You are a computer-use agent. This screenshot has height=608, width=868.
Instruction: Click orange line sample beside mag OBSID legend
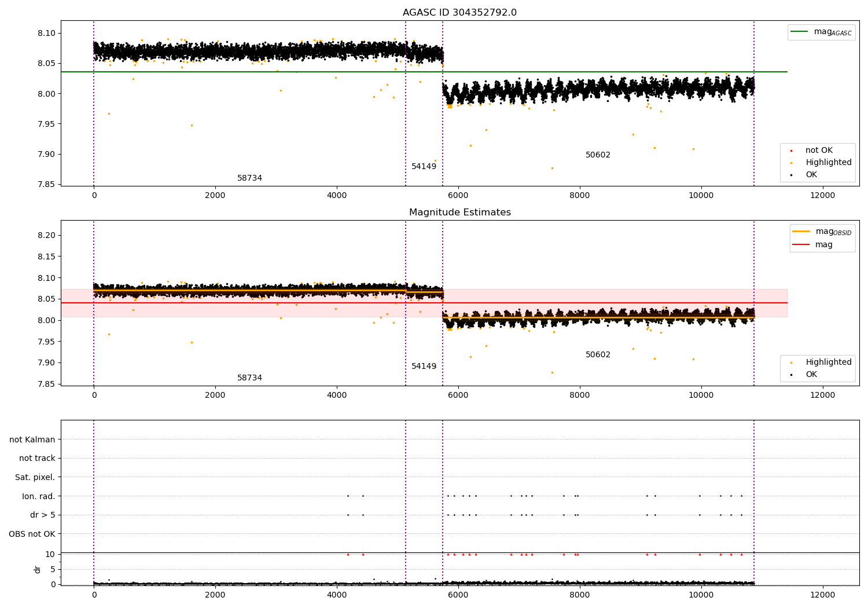(801, 232)
